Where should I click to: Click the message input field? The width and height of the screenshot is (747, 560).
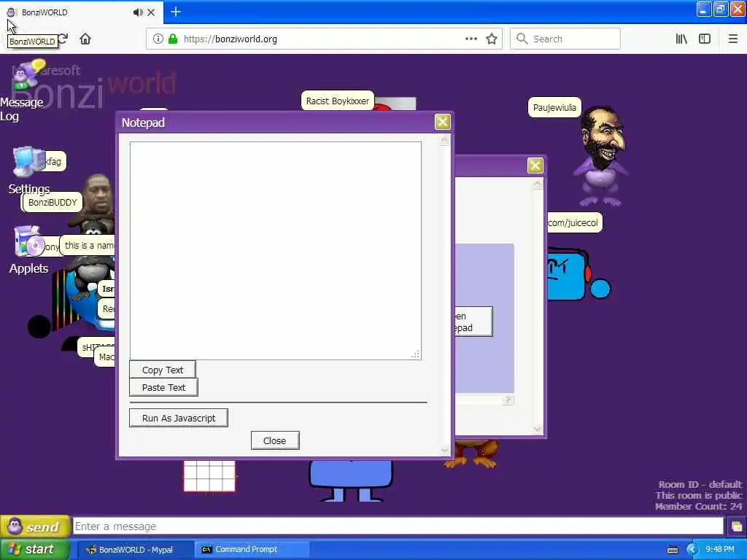[x=398, y=526]
